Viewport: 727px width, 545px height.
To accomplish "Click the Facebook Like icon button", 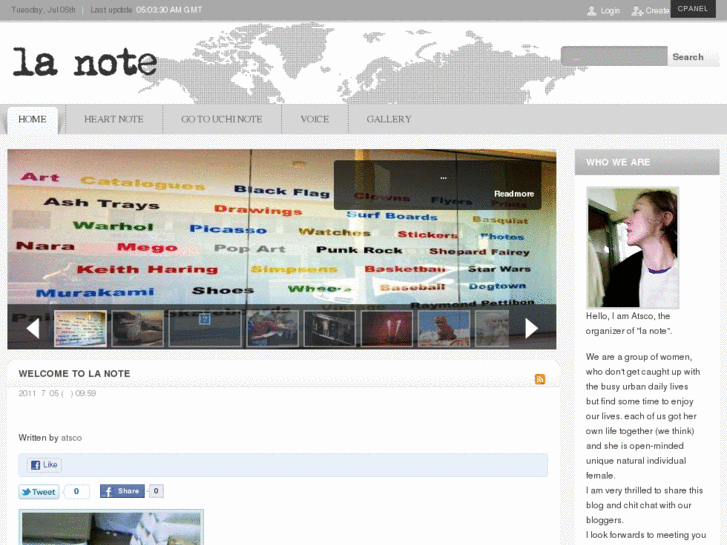I will 45,465.
